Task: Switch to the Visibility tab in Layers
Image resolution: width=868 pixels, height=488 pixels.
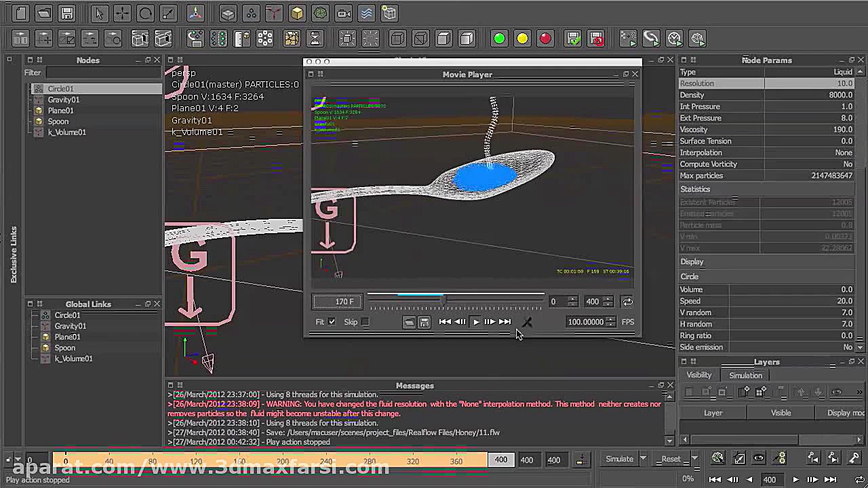Action: point(699,375)
